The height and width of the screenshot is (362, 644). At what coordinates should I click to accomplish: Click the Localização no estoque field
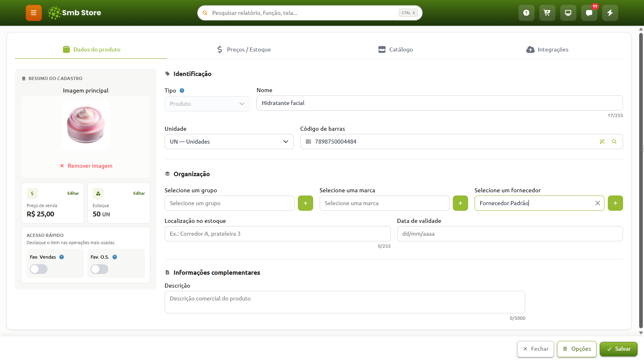(x=278, y=234)
